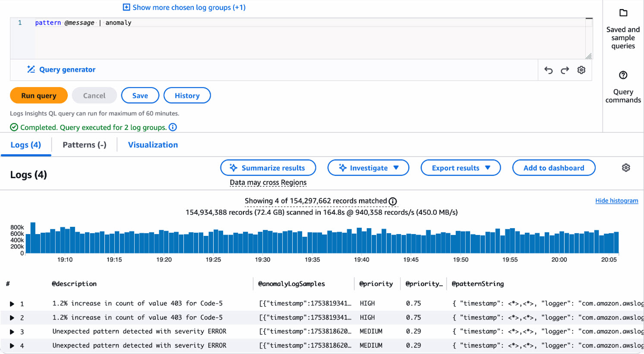This screenshot has width=644, height=354.
Task: Click Hide histogram link
Action: click(616, 200)
